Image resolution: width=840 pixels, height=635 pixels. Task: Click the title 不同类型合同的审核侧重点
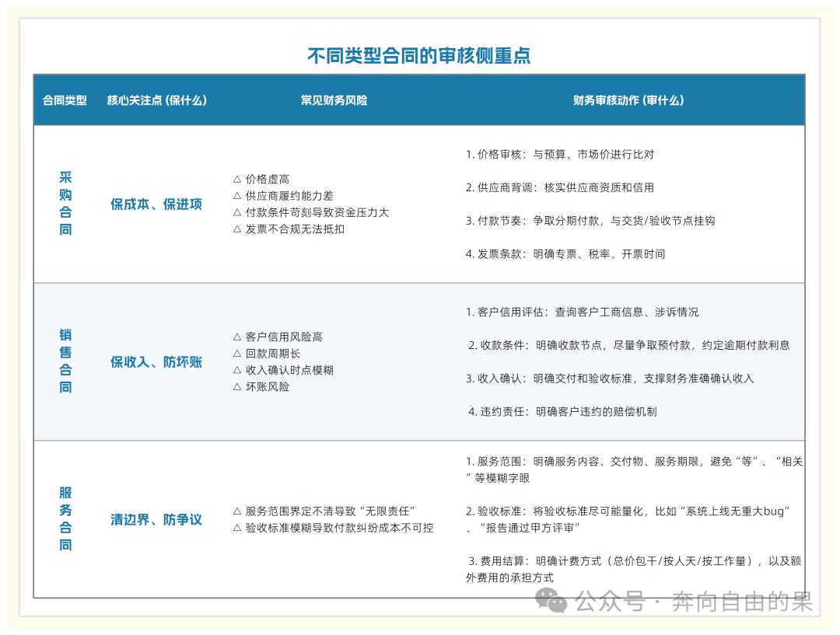[419, 56]
